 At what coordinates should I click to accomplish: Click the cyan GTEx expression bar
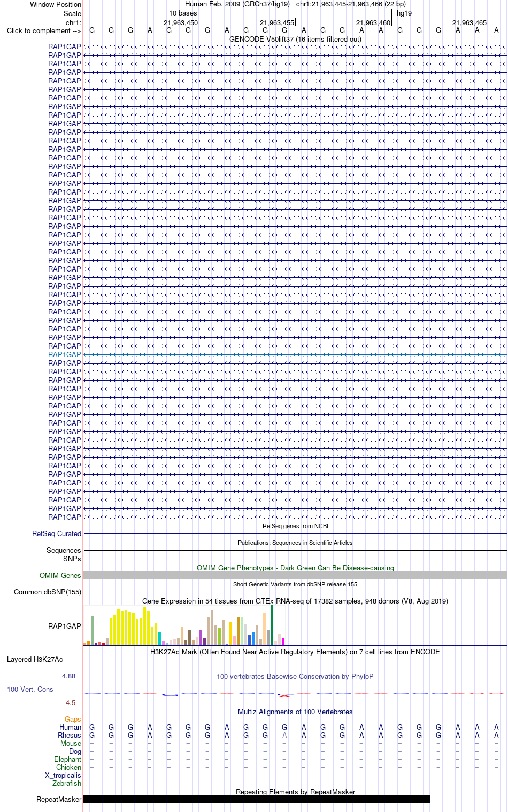coord(159,638)
